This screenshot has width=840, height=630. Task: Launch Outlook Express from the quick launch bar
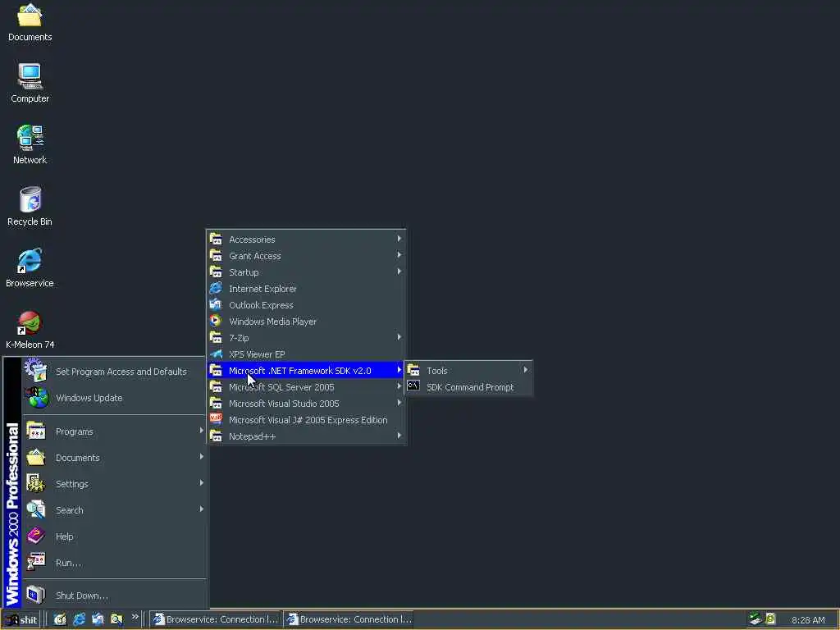(x=98, y=619)
